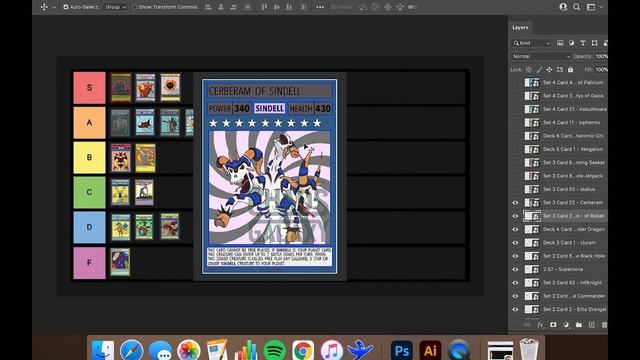Open the Auto-Select Group dropdown
The width and height of the screenshot is (640, 360).
click(x=115, y=7)
